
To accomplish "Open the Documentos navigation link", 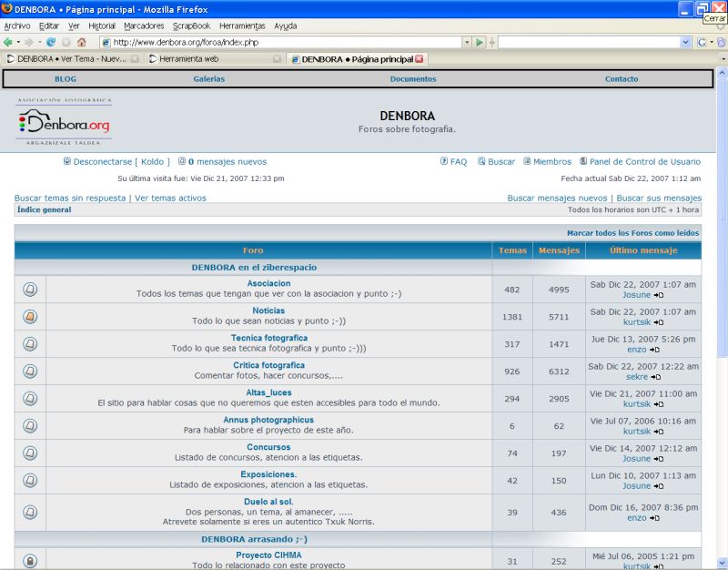I will pyautogui.click(x=413, y=79).
